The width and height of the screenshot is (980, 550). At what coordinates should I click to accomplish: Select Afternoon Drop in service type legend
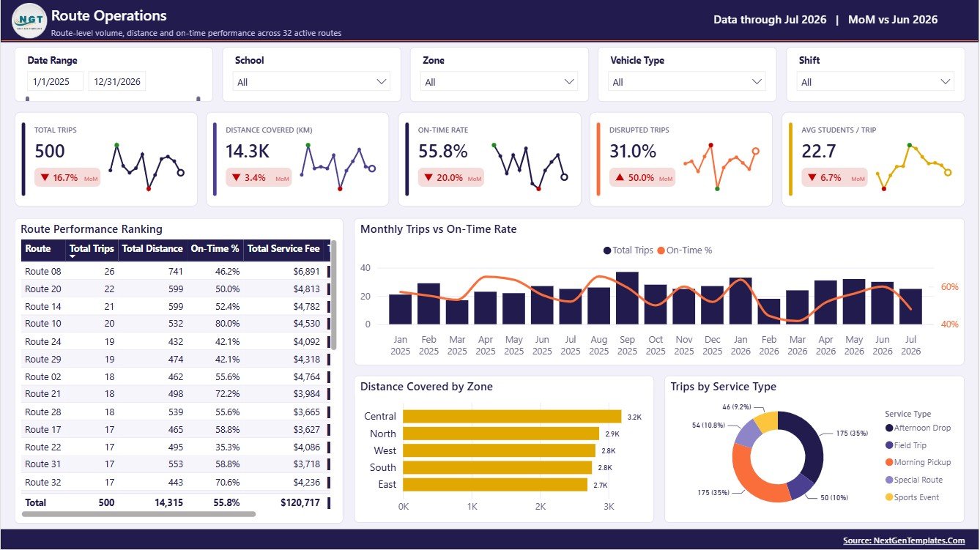click(918, 428)
